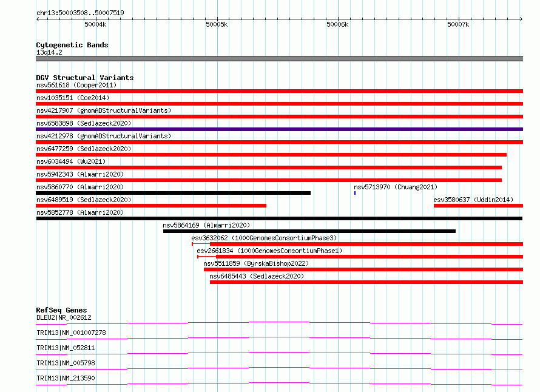Click the red bar under esv3580637
This screenshot has height=392, width=540.
(x=478, y=206)
